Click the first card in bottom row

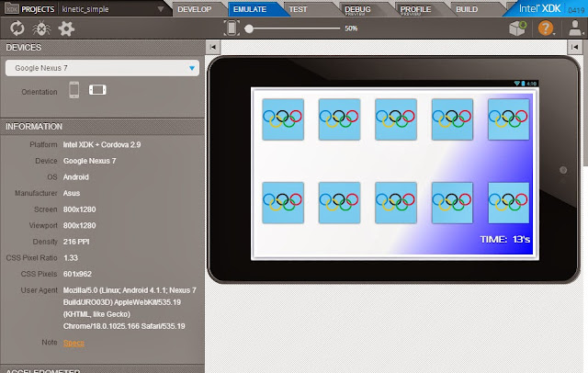(x=283, y=203)
